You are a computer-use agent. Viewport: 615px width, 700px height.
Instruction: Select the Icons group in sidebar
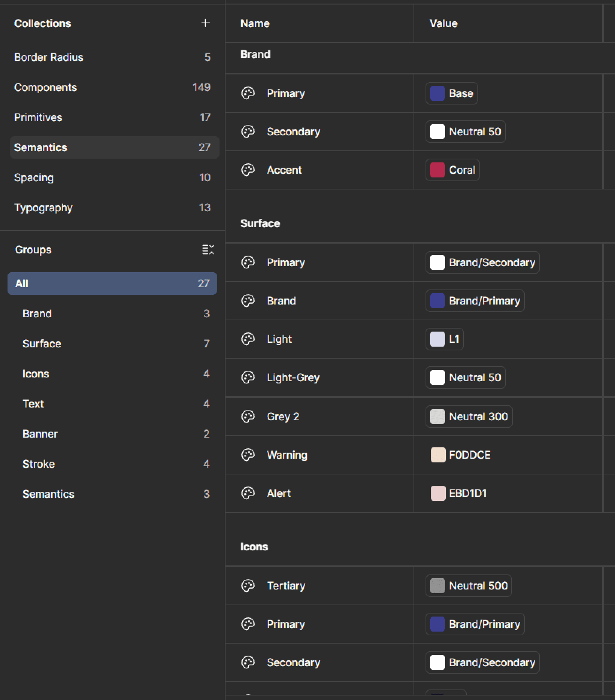pos(112,374)
